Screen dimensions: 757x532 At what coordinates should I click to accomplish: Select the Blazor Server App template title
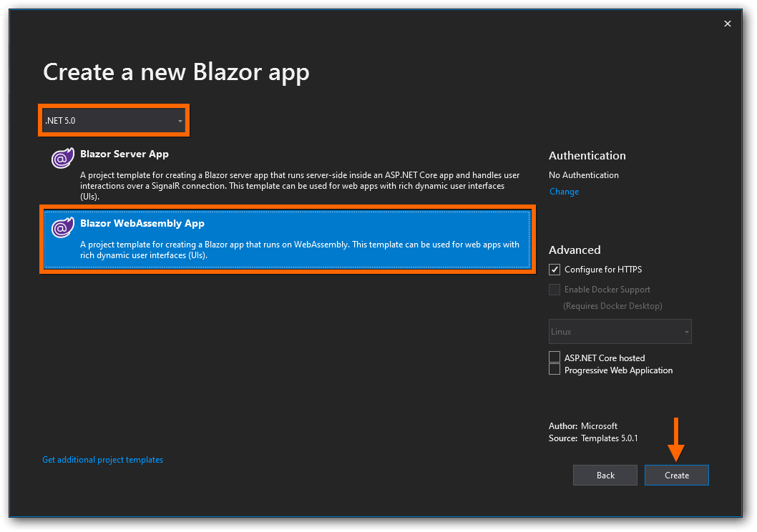tap(124, 154)
